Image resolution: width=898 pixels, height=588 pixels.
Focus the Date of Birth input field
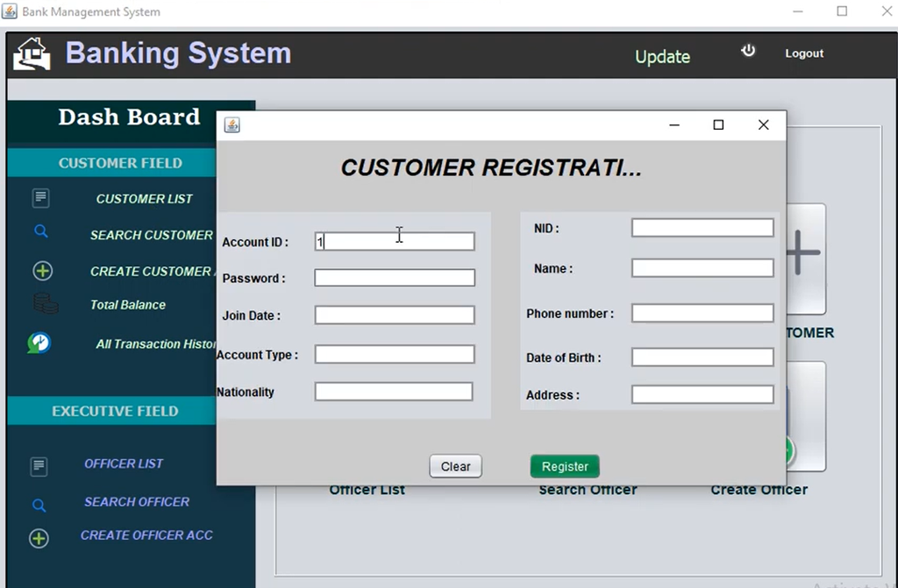point(702,357)
